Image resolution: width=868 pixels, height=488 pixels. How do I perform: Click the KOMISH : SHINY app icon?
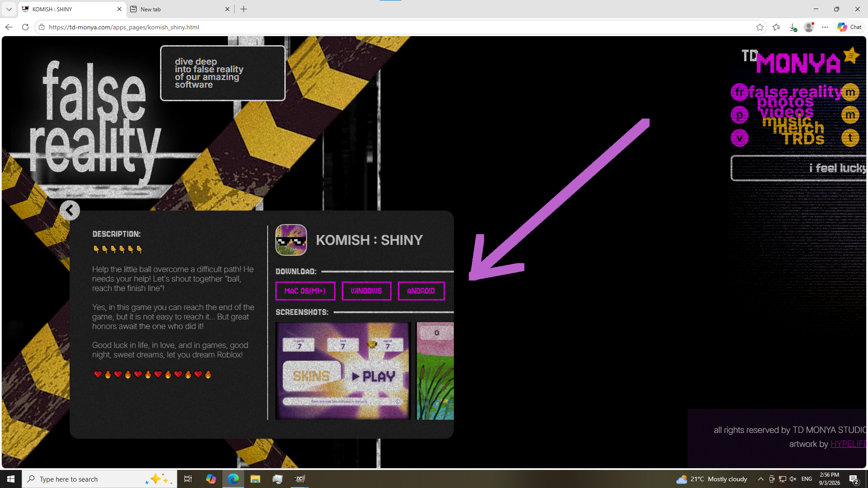tap(291, 240)
